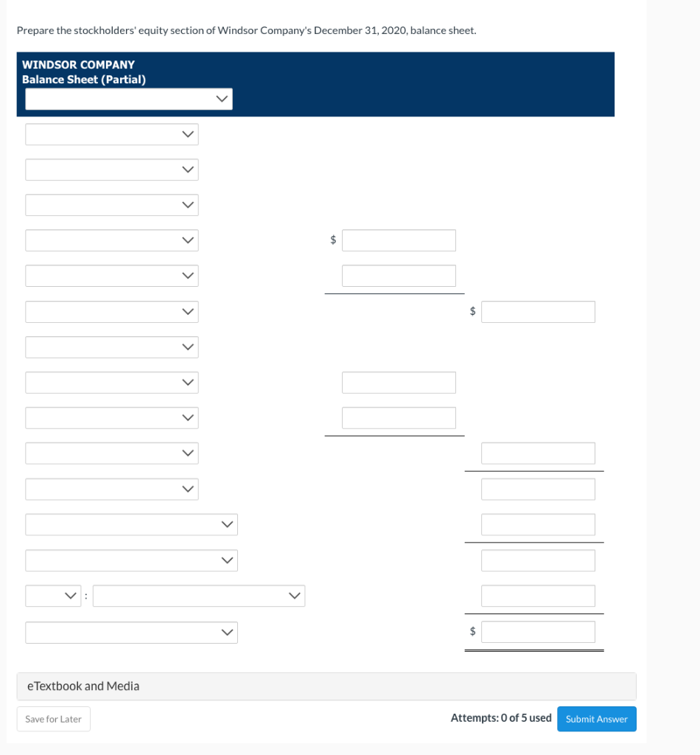Expand the bottom-most dropdown above eTextbook and Media

click(131, 633)
